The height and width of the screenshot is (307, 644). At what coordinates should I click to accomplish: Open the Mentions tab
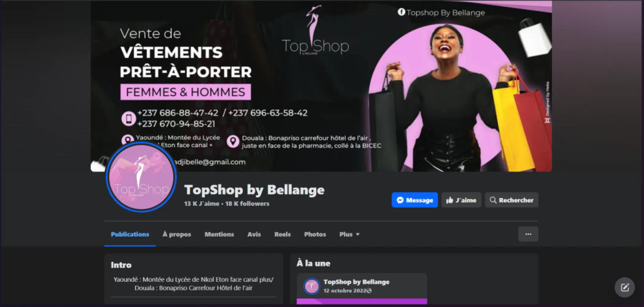219,234
